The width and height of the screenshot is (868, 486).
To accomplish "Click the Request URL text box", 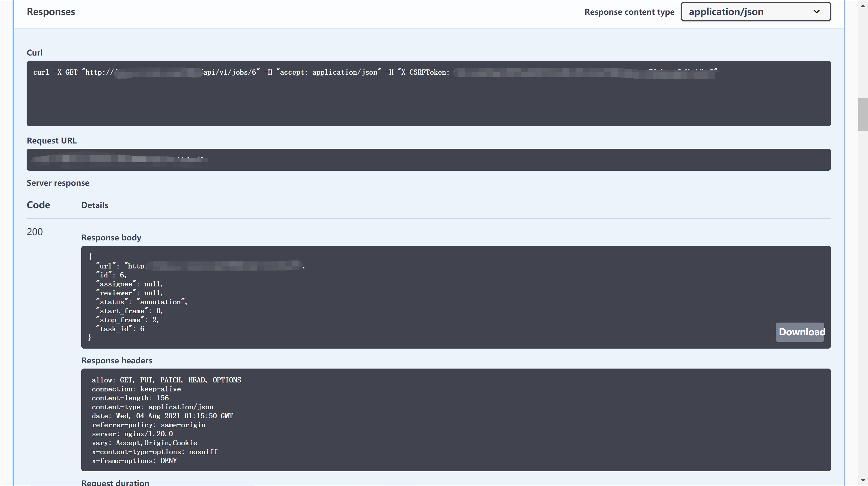I will [428, 160].
